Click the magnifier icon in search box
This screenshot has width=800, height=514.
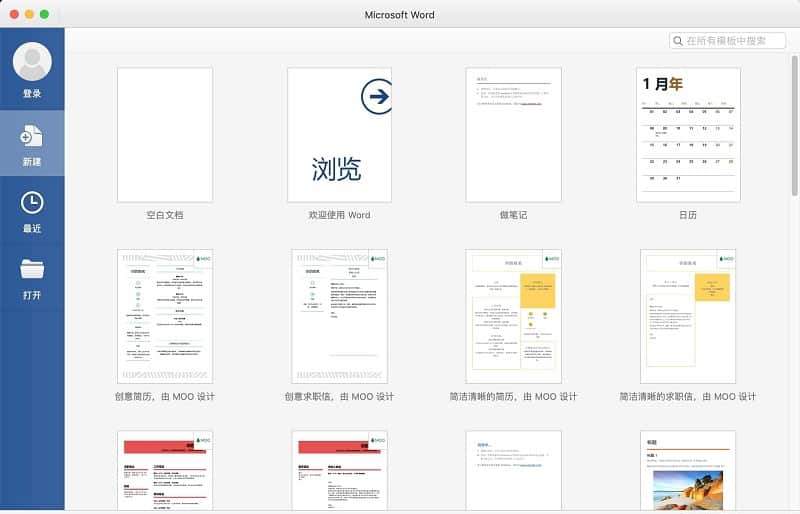678,41
